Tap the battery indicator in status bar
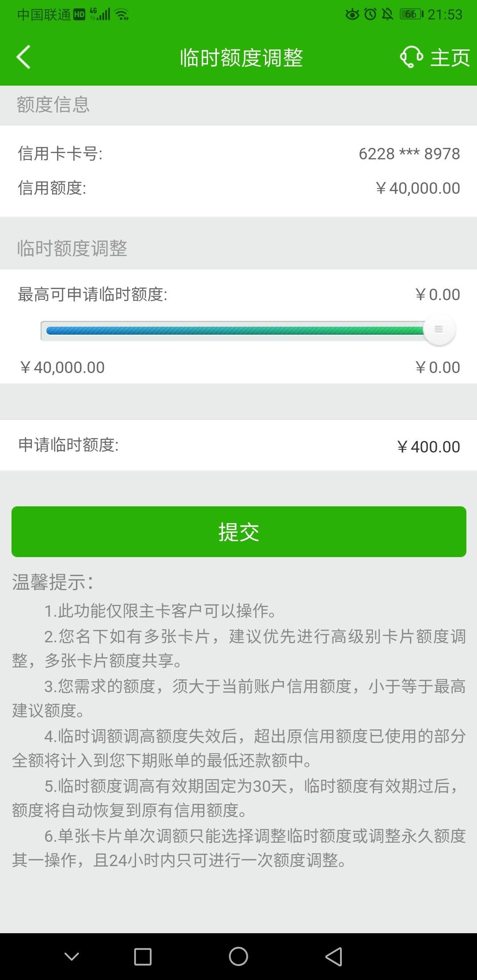477x980 pixels. [x=411, y=15]
